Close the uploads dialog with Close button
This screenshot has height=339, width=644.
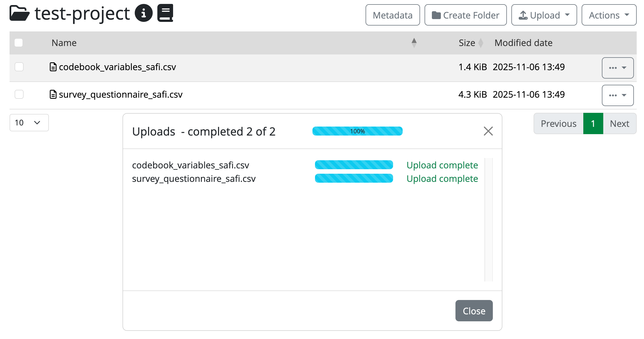(474, 311)
